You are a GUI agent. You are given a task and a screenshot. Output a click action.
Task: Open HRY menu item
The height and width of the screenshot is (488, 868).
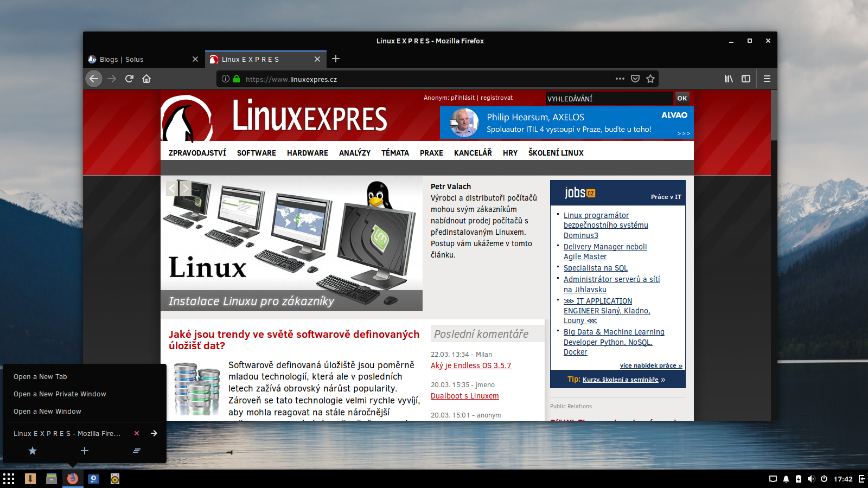[x=510, y=153]
